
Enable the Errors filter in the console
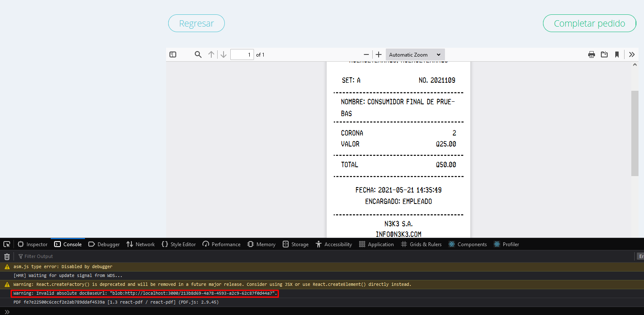641,256
